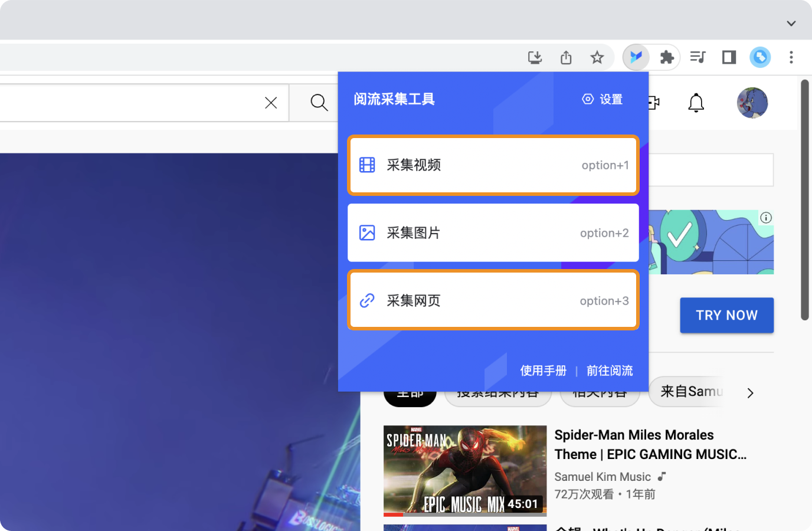Open the media control playlist icon
812x531 pixels.
coord(698,57)
